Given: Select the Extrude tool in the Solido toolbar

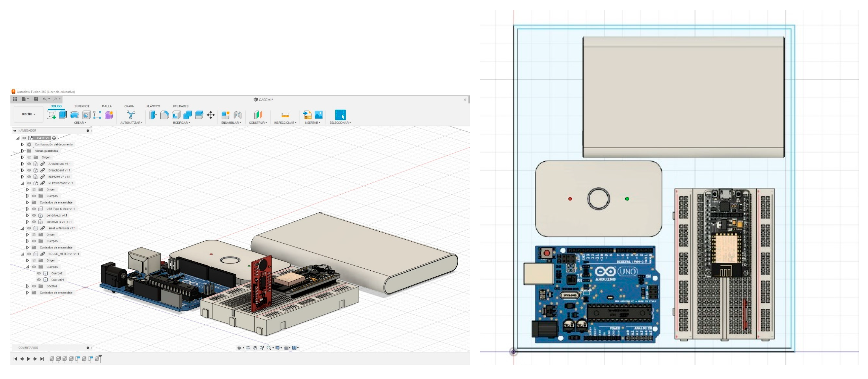Looking at the screenshot, I should coord(62,115).
